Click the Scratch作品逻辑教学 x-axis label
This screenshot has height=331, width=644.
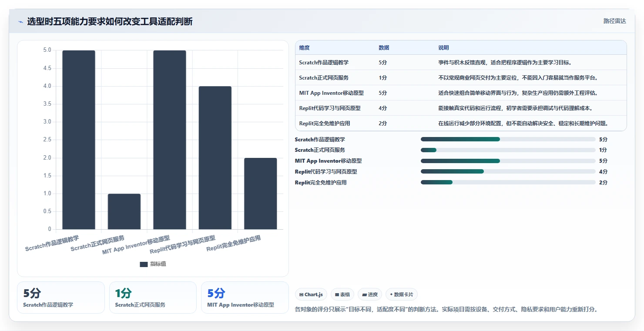click(52, 243)
